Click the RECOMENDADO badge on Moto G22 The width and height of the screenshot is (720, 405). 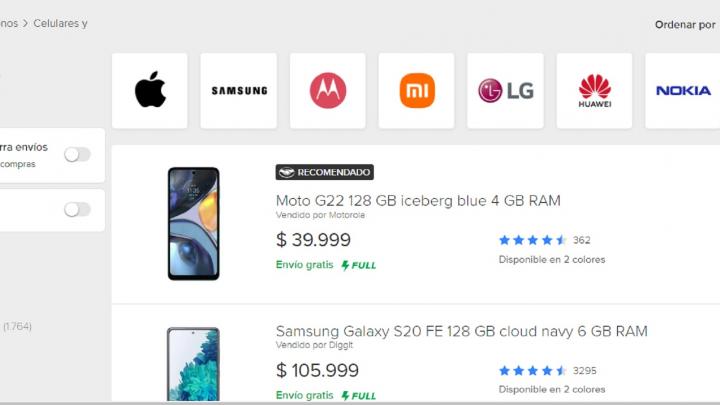pos(325,172)
